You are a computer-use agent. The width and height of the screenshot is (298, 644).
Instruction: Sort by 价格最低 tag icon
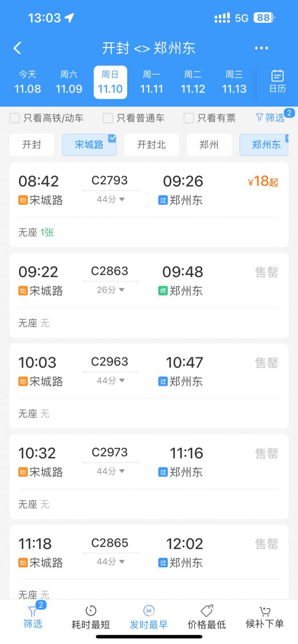[206, 611]
